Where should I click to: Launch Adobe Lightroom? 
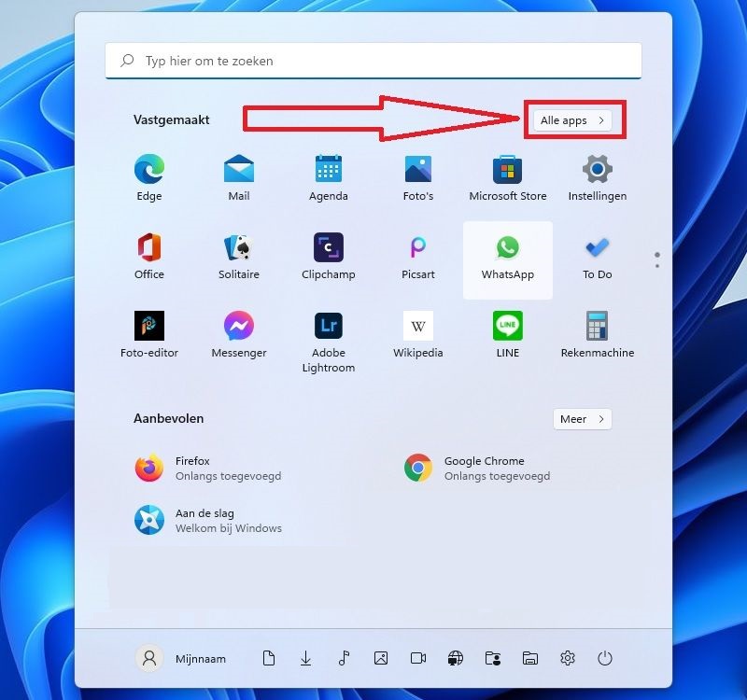point(329,342)
